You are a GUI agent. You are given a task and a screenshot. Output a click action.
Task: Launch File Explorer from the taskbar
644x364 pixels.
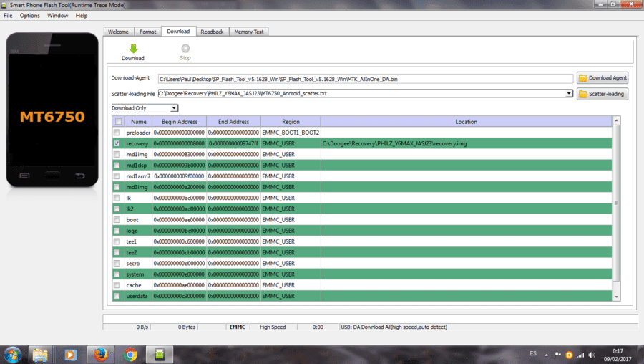click(x=40, y=354)
